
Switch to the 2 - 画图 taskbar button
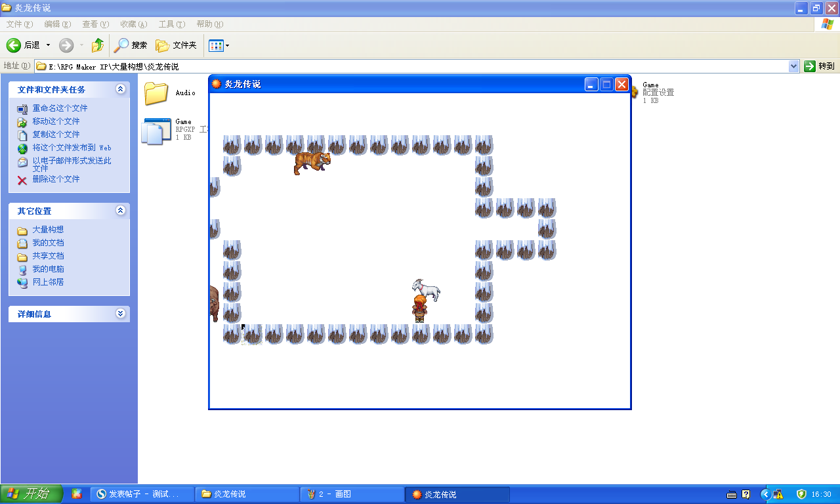[x=352, y=494]
